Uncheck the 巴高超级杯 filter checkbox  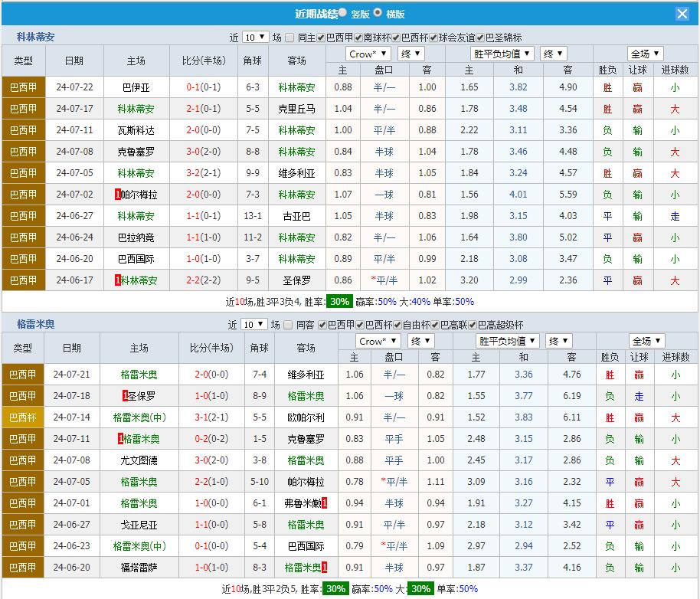[x=471, y=325]
